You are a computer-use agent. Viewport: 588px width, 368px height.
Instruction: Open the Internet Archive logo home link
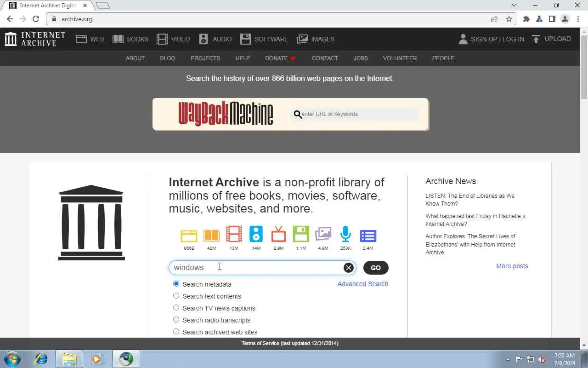[35, 39]
